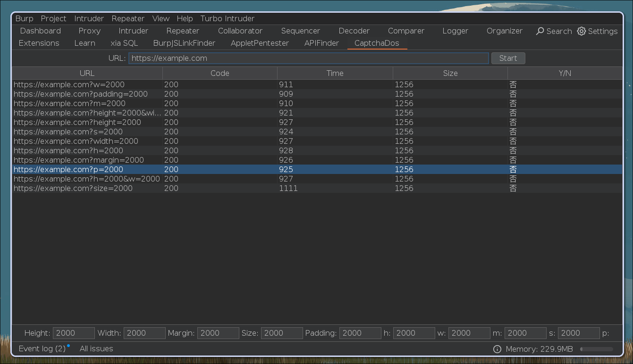
Task: Open the Project menu
Action: click(x=53, y=18)
